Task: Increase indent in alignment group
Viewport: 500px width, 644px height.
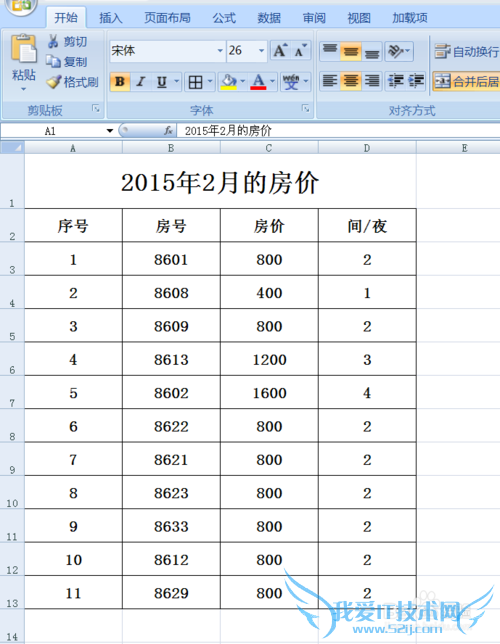Action: 416,81
